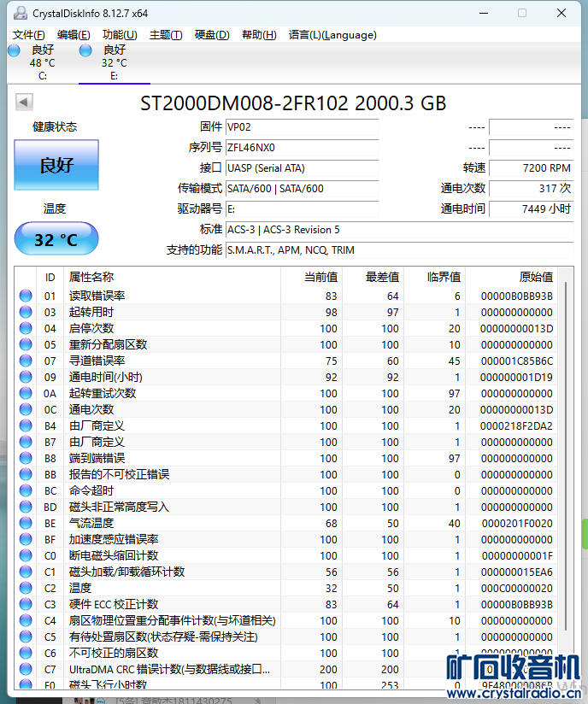Click the status orb for C2 温度
The image size is (588, 704).
26,588
